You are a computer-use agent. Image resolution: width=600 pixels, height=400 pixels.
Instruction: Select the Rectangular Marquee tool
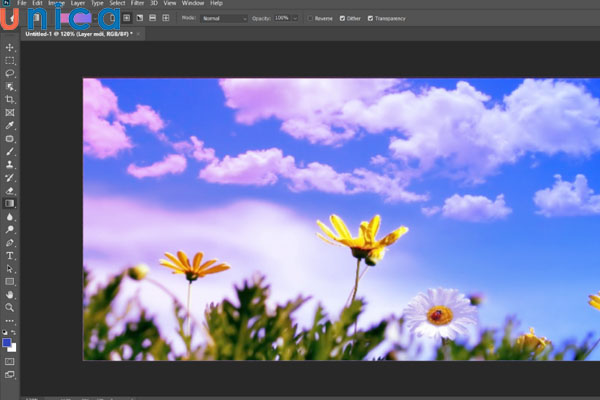click(x=10, y=61)
